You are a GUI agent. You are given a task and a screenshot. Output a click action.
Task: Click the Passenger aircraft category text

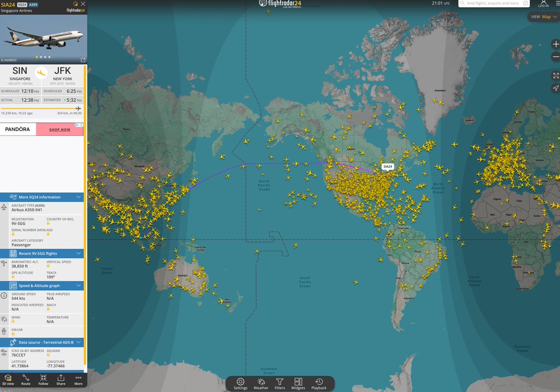point(21,245)
